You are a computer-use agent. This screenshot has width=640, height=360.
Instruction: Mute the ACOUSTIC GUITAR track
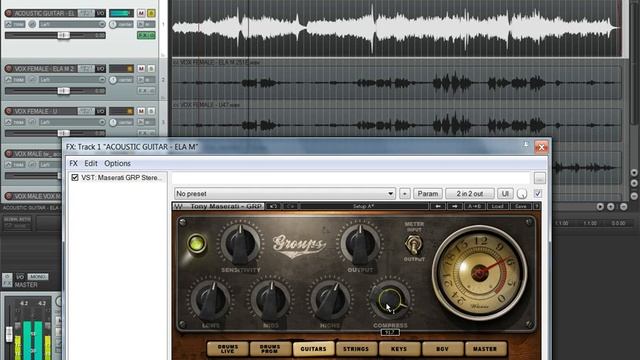click(x=141, y=13)
